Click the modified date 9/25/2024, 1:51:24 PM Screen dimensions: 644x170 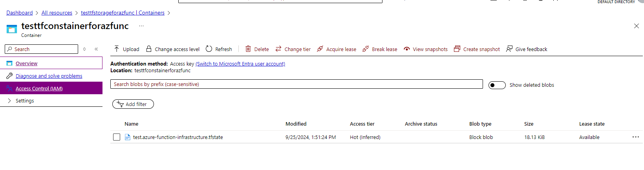(311, 137)
